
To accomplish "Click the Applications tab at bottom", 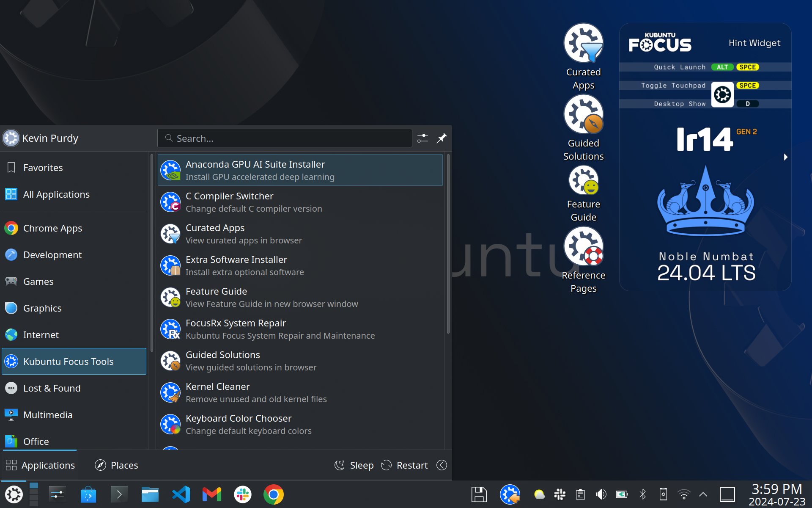I will (x=40, y=465).
